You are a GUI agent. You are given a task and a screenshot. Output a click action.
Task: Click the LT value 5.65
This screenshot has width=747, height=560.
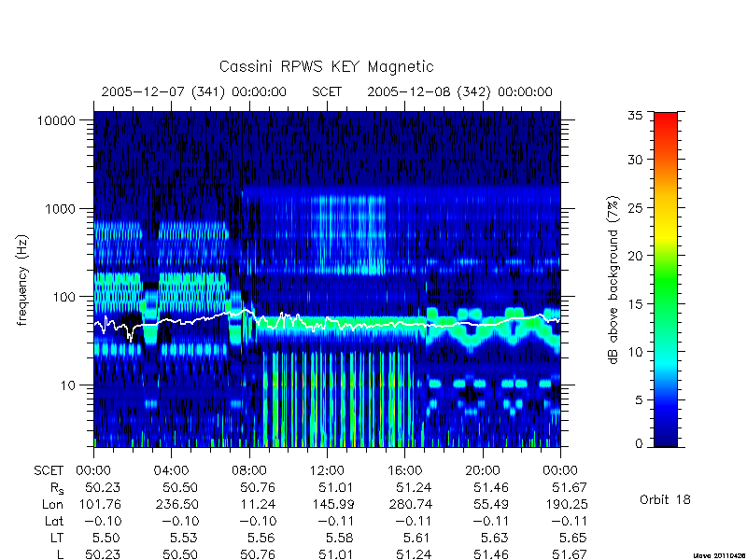[573, 539]
